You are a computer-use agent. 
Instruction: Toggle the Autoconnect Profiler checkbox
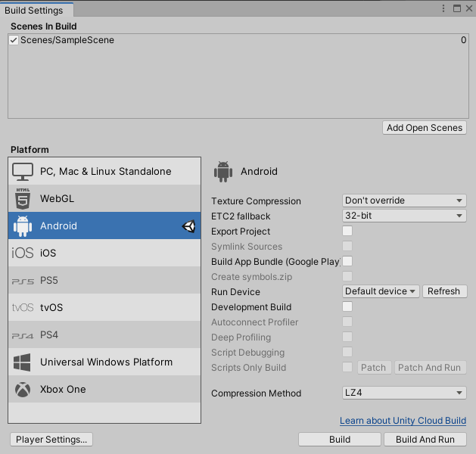click(347, 322)
